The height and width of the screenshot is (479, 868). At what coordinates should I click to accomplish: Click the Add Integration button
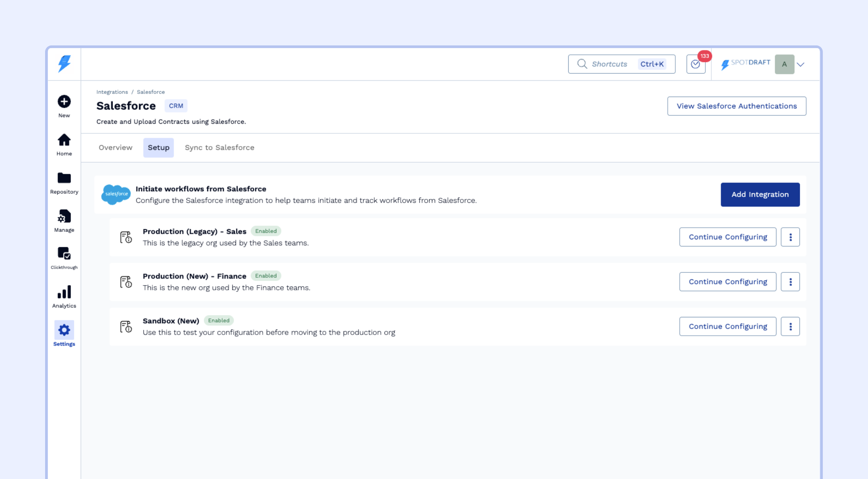[x=760, y=195]
